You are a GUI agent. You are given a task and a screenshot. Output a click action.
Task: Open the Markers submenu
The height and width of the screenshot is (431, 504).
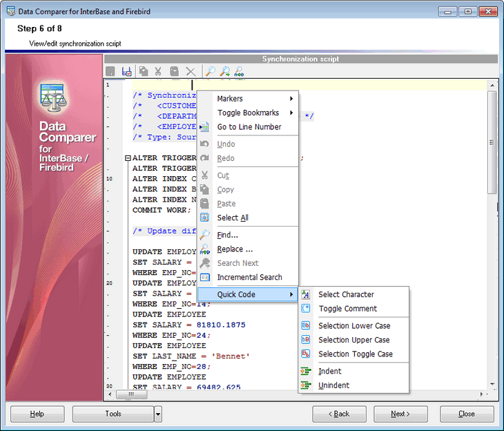tap(248, 99)
